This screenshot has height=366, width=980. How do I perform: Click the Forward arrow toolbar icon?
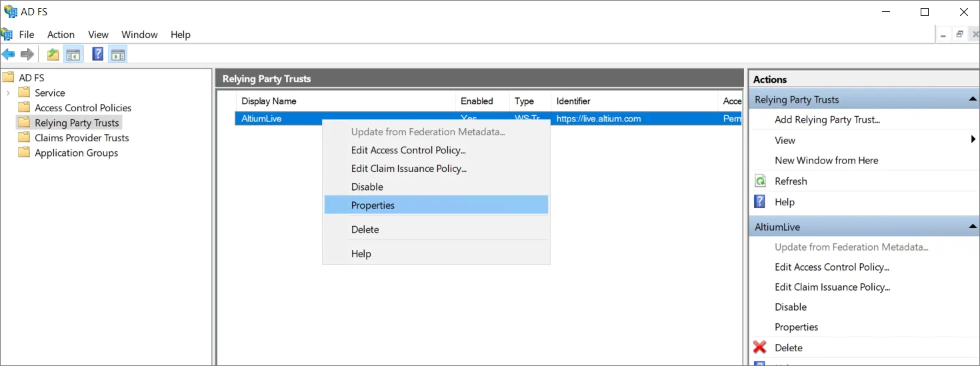coord(27,55)
